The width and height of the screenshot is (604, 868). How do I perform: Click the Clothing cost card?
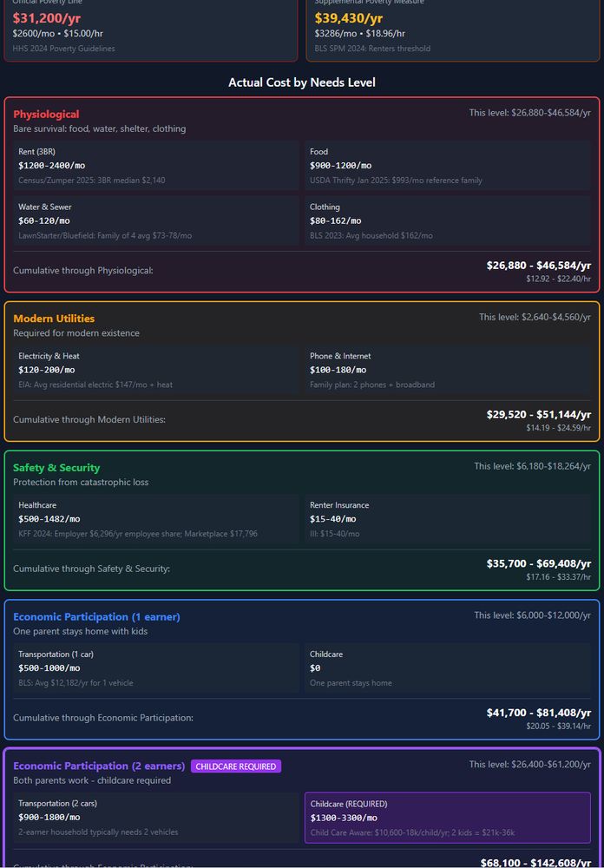[x=447, y=220]
